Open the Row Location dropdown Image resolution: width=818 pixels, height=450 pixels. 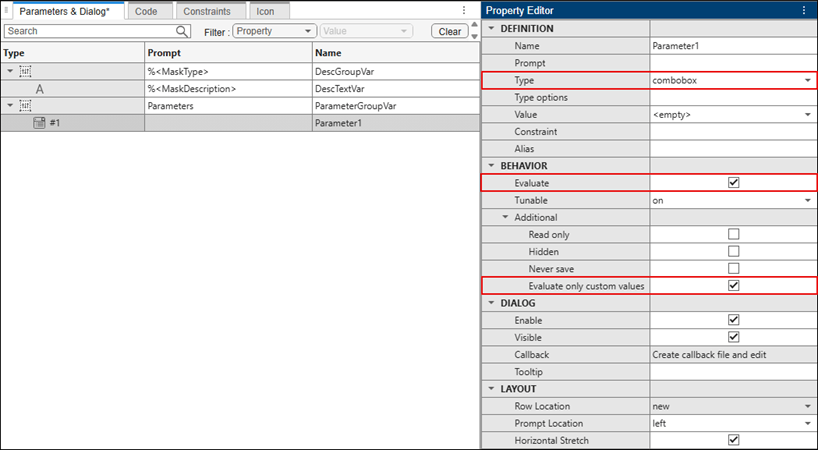(808, 406)
